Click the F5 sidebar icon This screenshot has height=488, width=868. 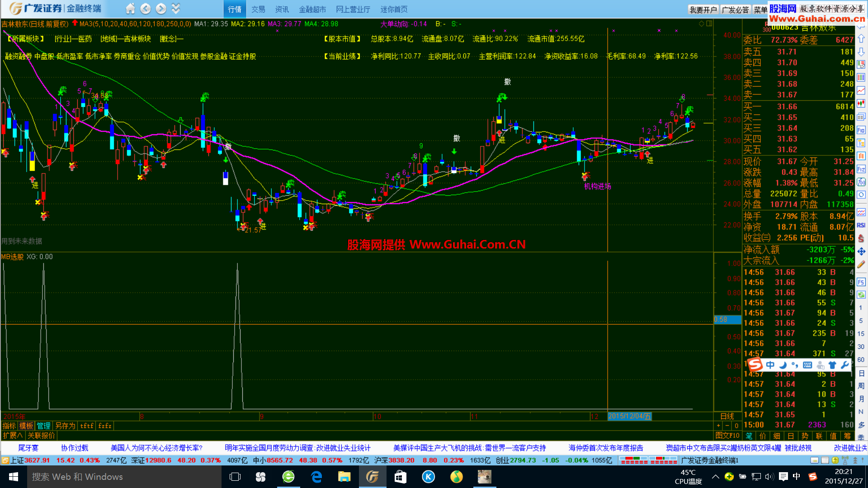861,282
